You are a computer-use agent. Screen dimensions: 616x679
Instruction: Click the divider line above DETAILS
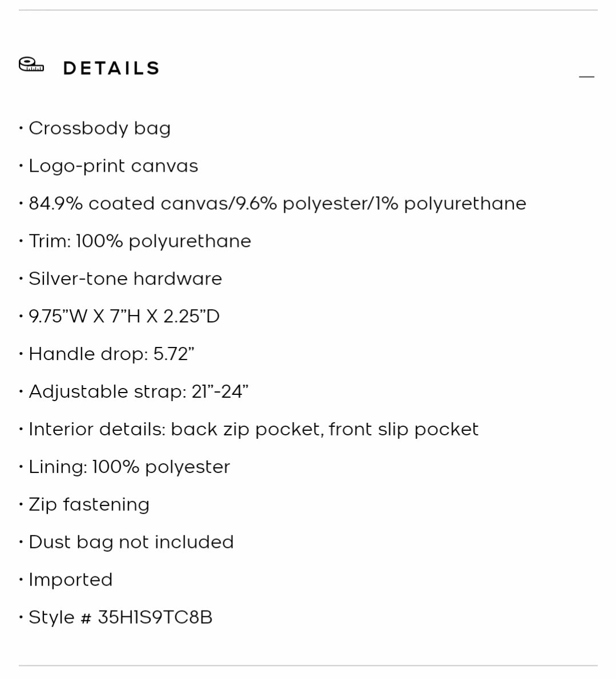pyautogui.click(x=308, y=10)
